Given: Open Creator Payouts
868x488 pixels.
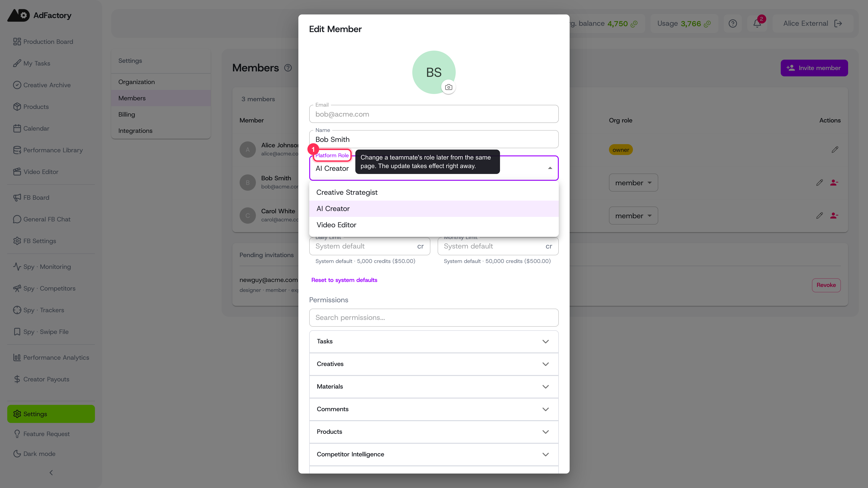Looking at the screenshot, I should point(51,380).
